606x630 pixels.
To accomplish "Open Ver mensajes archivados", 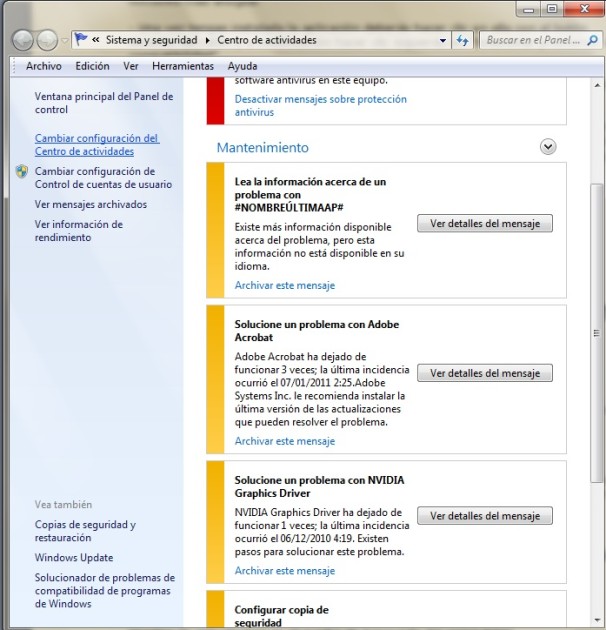I will 91,204.
